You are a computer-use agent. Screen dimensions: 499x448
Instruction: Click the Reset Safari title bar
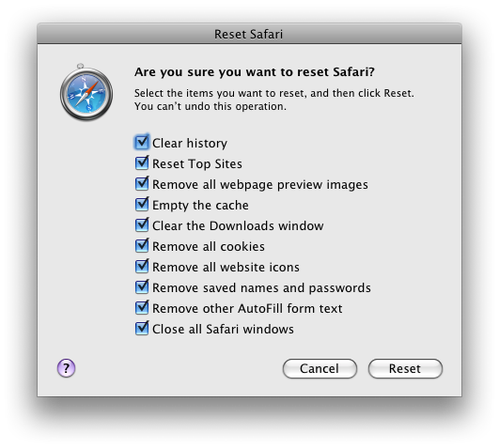click(250, 34)
